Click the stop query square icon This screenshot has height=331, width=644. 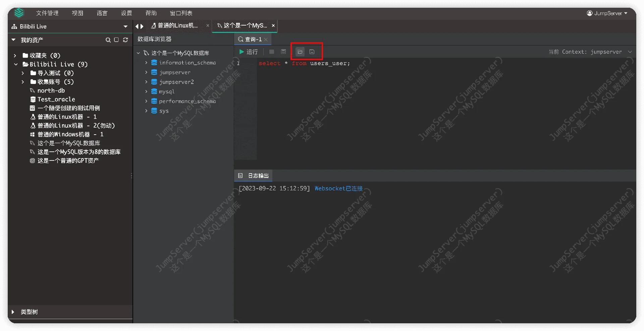coord(272,52)
